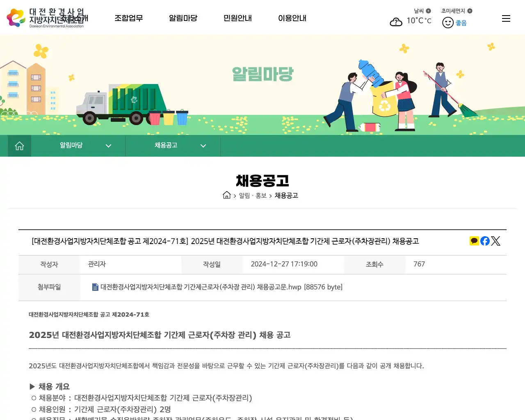Expand the 알림마당 section dropdown
Viewport: 525px width, 420px height.
108,146
